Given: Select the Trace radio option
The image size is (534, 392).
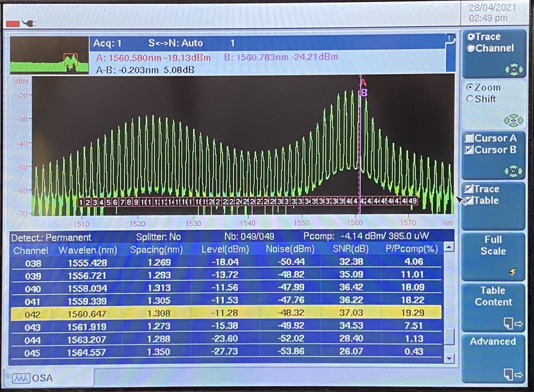Looking at the screenshot, I should click(x=484, y=36).
